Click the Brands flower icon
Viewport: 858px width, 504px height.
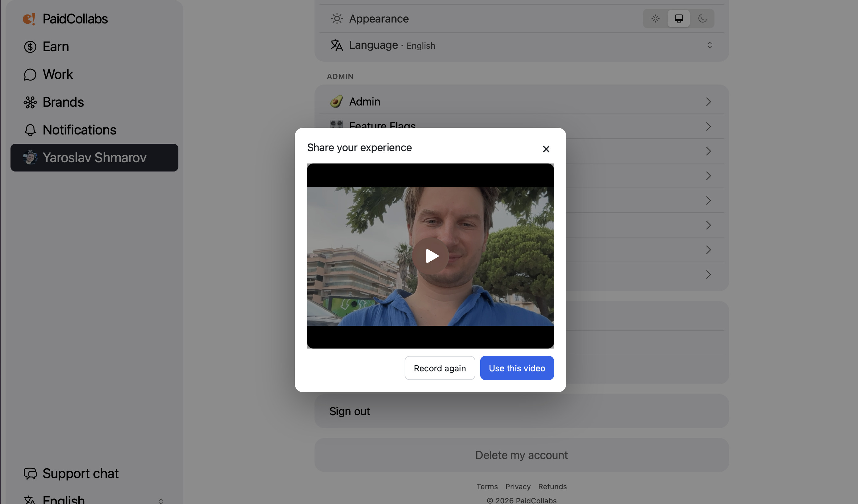[x=30, y=102]
